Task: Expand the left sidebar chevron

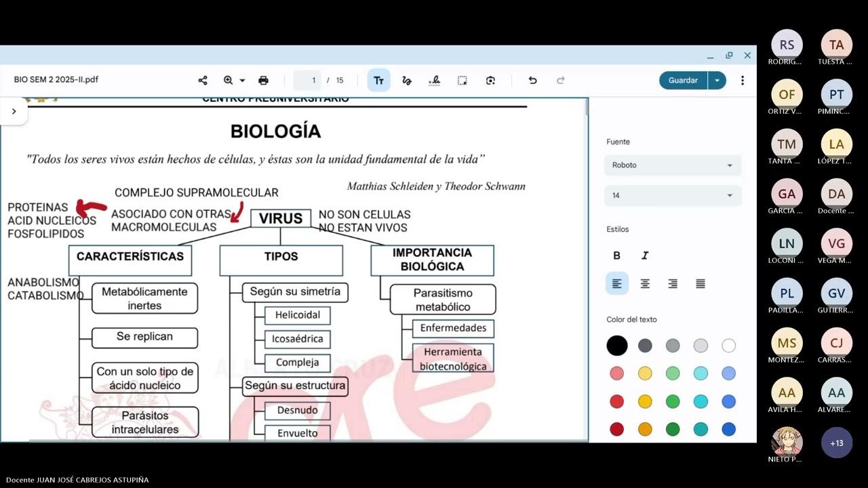Action: tap(14, 111)
